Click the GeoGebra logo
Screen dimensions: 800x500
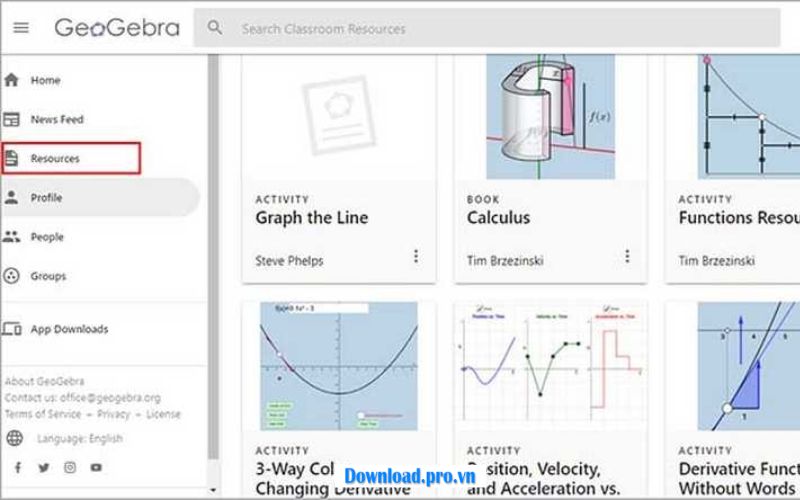pyautogui.click(x=116, y=27)
